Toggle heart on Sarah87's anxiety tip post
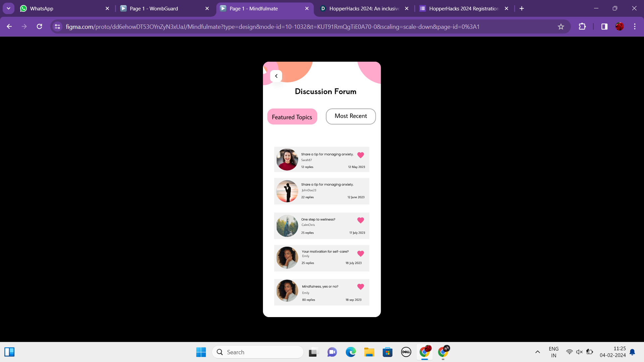Screen dimensions: 644x362 [361, 155]
